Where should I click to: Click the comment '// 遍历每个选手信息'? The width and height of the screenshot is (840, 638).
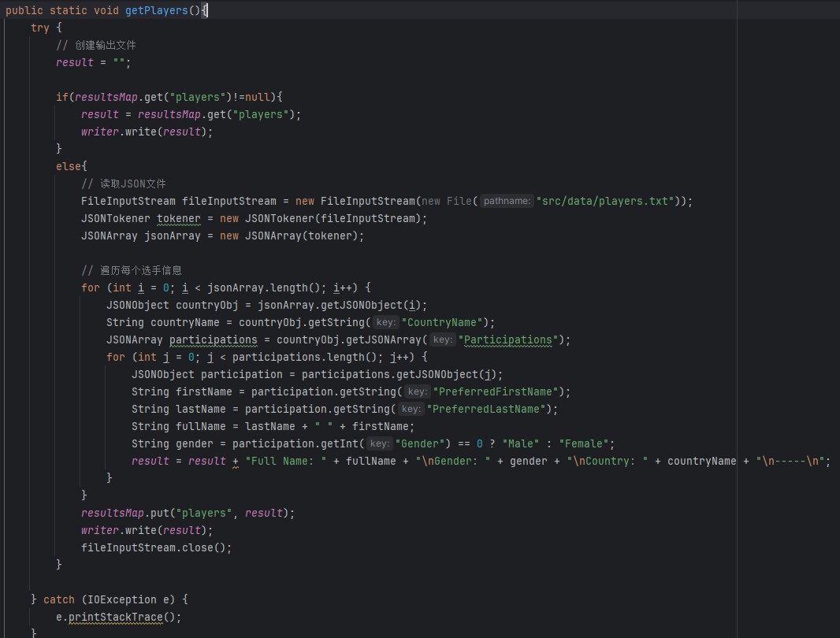pos(132,270)
